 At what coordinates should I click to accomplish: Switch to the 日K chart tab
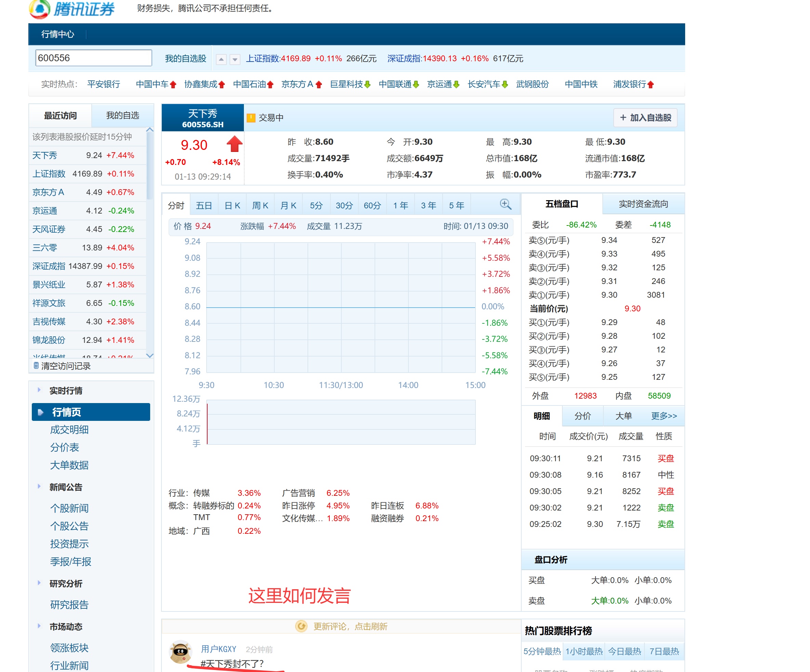tap(232, 206)
